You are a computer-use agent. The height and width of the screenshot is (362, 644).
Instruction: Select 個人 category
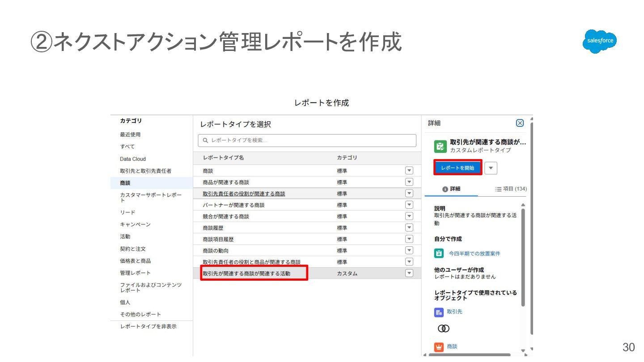[125, 303]
